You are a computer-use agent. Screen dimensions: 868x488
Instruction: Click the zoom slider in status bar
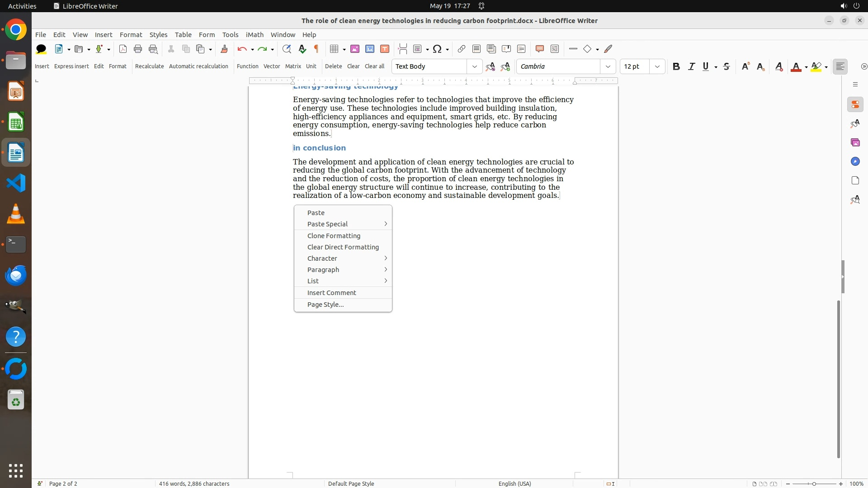[x=814, y=483]
